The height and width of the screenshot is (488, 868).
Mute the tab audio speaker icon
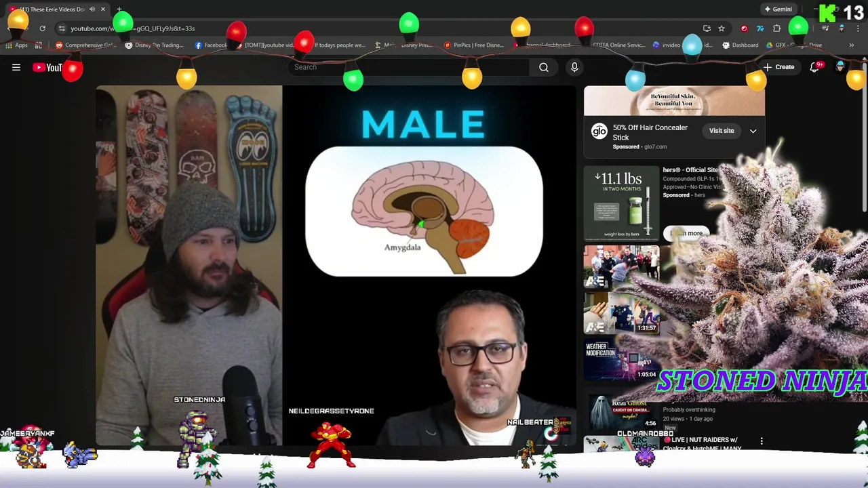pos(92,9)
